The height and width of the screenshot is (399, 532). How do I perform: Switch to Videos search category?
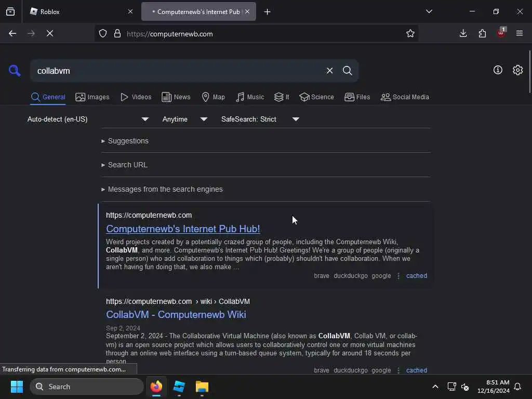[136, 97]
